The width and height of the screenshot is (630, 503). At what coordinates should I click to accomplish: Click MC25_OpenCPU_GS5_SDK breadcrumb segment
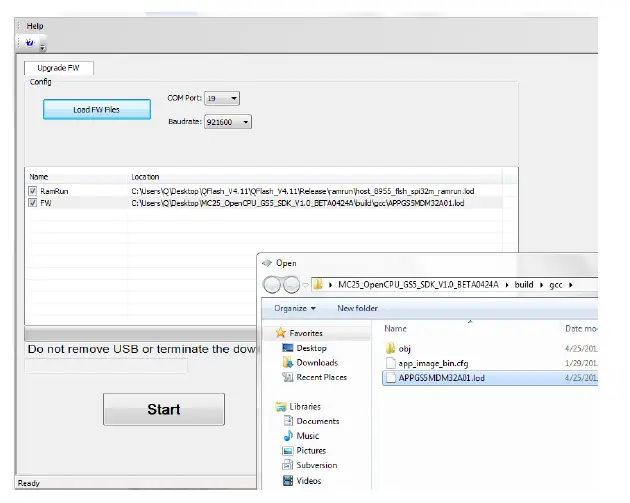(x=418, y=285)
